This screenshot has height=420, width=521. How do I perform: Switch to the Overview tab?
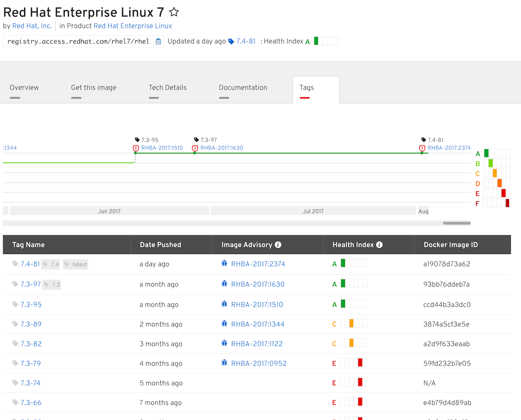pos(24,88)
